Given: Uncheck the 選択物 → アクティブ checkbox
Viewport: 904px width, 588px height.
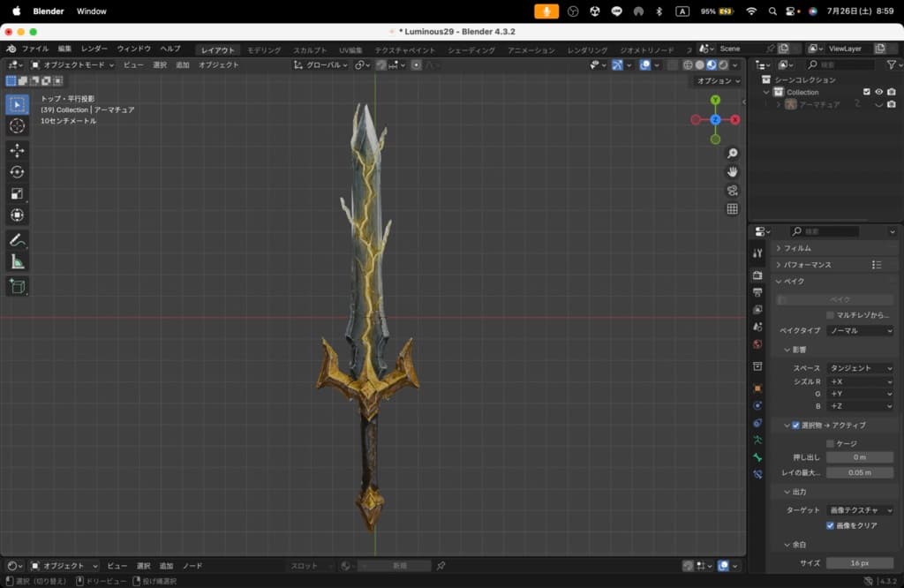Looking at the screenshot, I should [x=795, y=426].
